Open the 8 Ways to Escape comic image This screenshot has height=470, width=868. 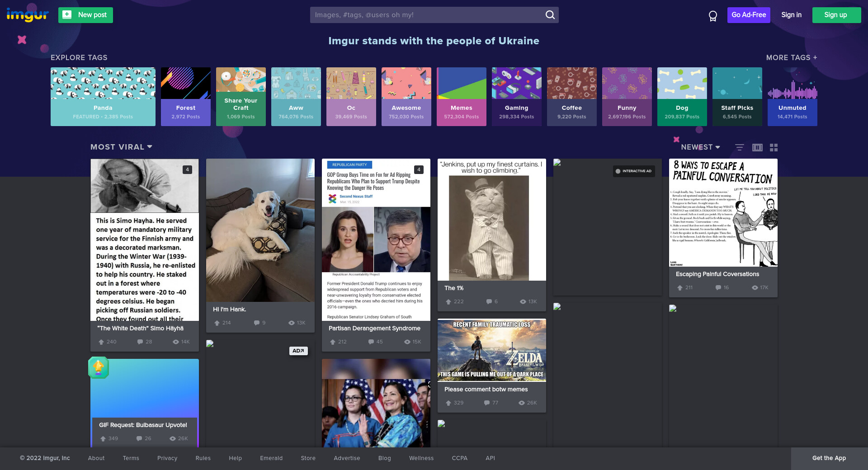(723, 212)
